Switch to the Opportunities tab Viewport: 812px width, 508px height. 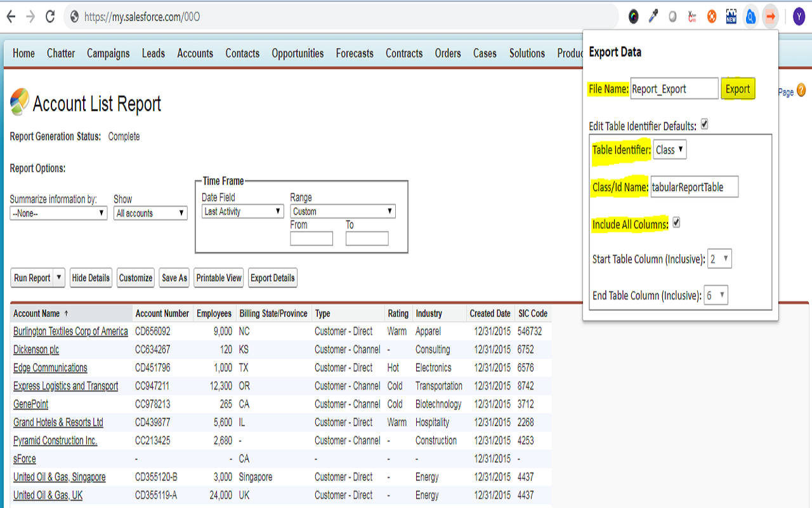pyautogui.click(x=298, y=53)
